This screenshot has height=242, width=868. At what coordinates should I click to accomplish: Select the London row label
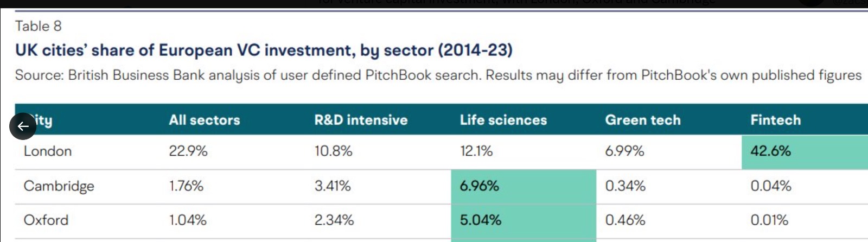coord(48,151)
